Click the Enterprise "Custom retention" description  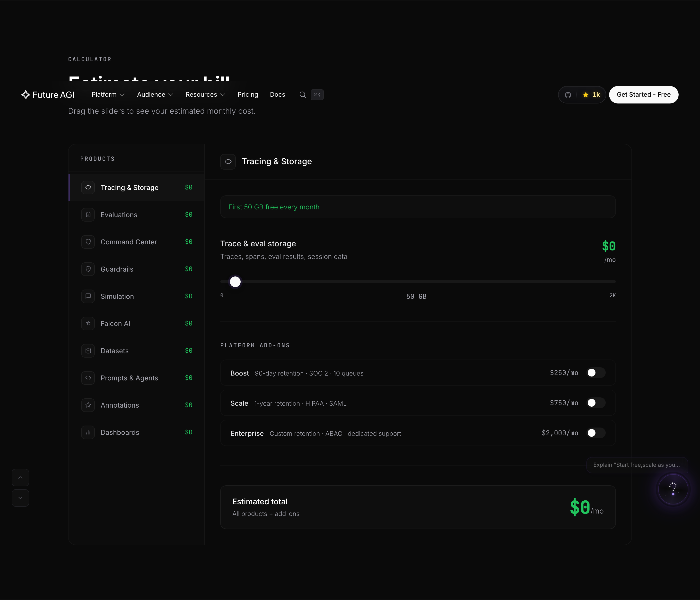pyautogui.click(x=335, y=434)
